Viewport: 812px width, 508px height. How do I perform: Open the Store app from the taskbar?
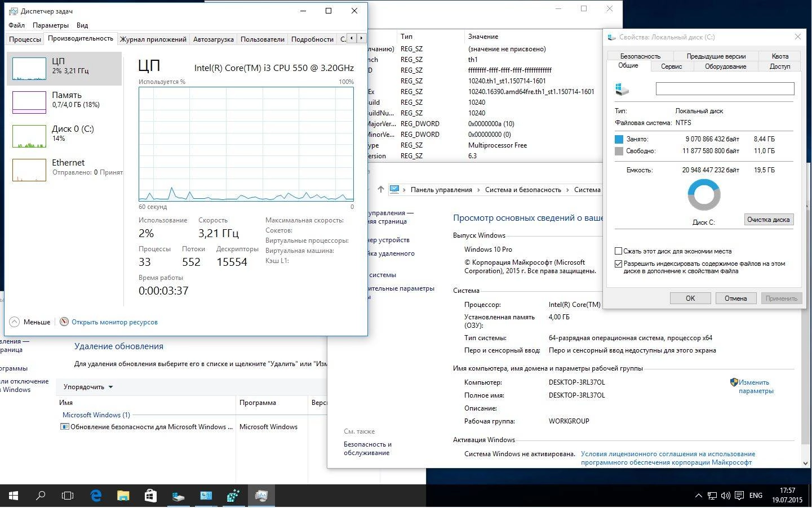(150, 496)
